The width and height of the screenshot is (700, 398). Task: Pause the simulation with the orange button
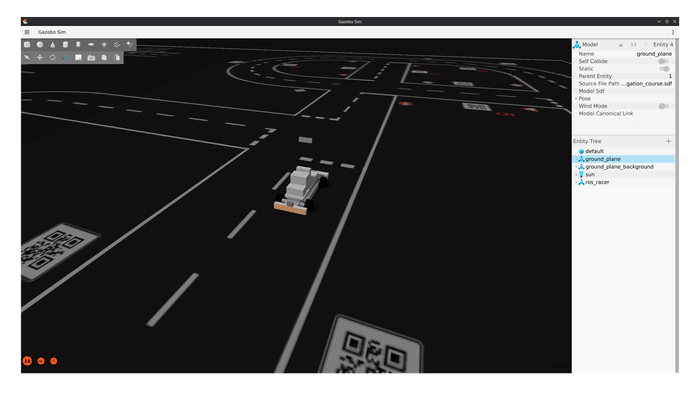(27, 361)
